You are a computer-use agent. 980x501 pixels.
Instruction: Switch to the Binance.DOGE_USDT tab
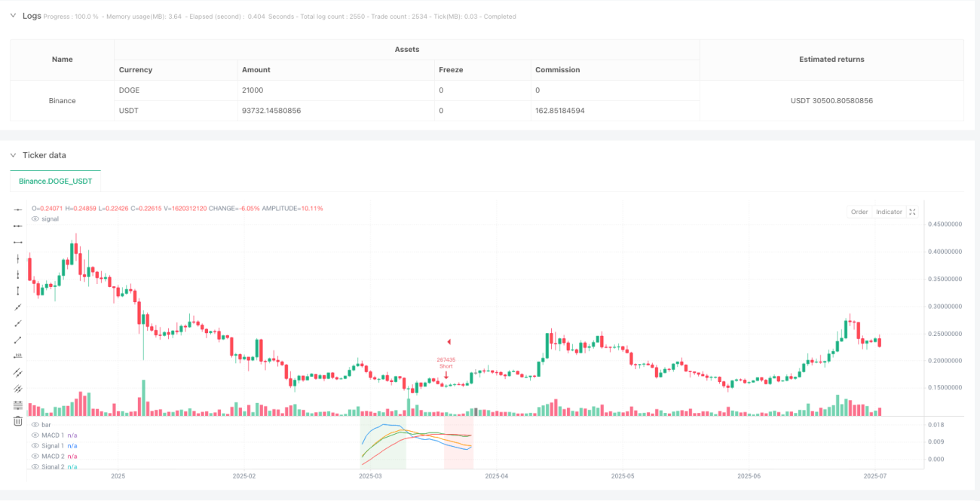tap(55, 182)
